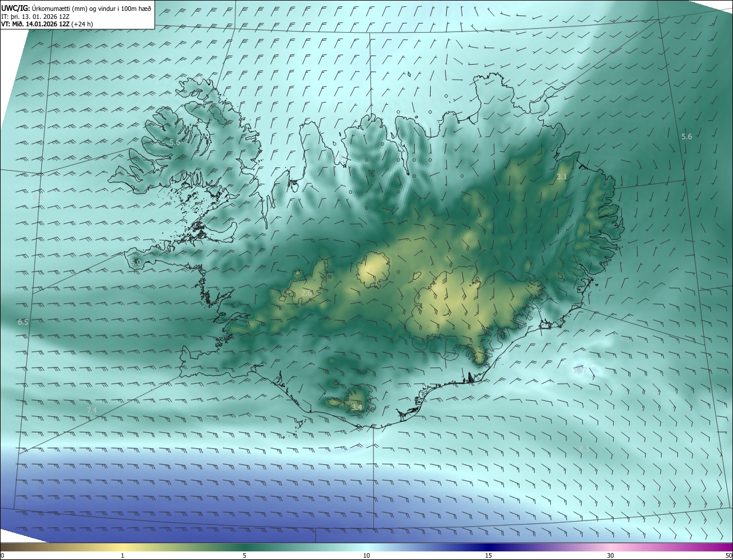Screen dimensions: 733x560
Task: Click the 5.0 value on the Snæfellsnes peninsula
Action: click(x=136, y=262)
